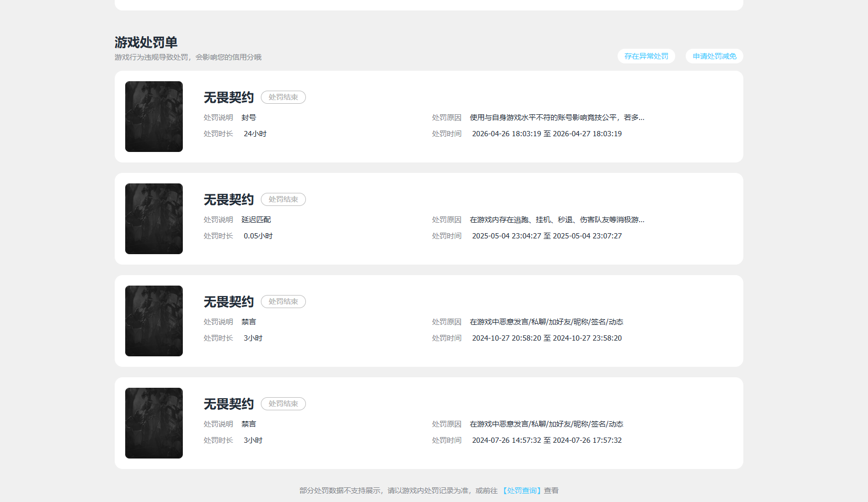Click the 申请处罚减免 button

point(714,56)
